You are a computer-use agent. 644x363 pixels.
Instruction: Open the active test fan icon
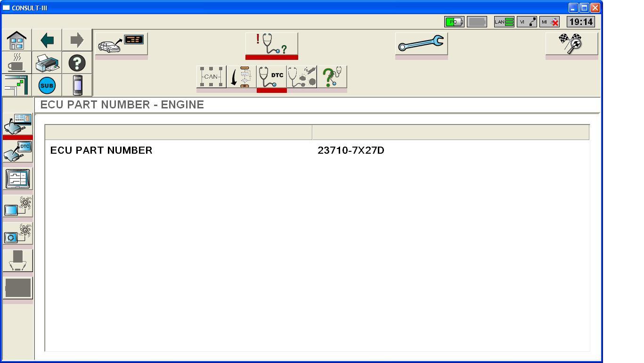coord(17,206)
